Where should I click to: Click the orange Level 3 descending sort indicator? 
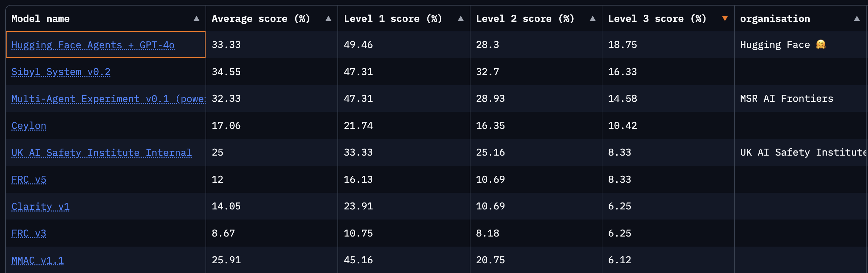(725, 19)
